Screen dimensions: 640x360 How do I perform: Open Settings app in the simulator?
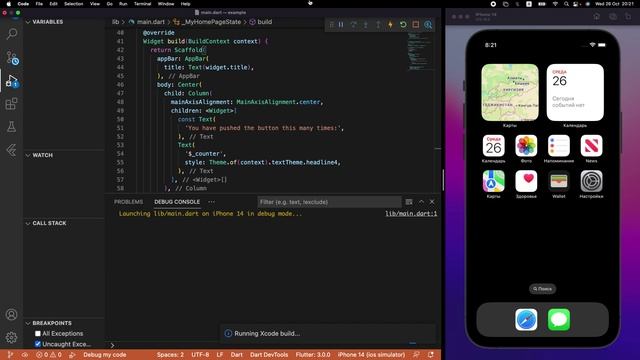591,181
